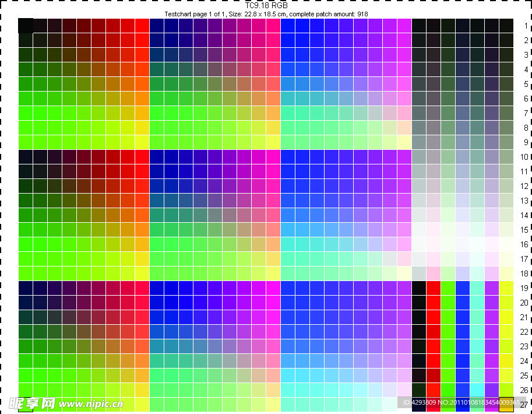
Task: Select the darker red patch in row 25's right strip
Action: [x=434, y=375]
